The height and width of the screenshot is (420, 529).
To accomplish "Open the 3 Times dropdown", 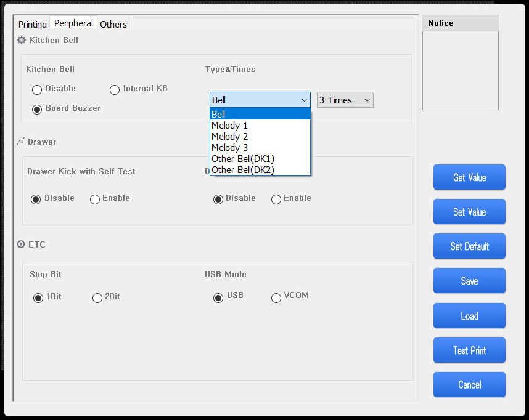I will point(345,100).
